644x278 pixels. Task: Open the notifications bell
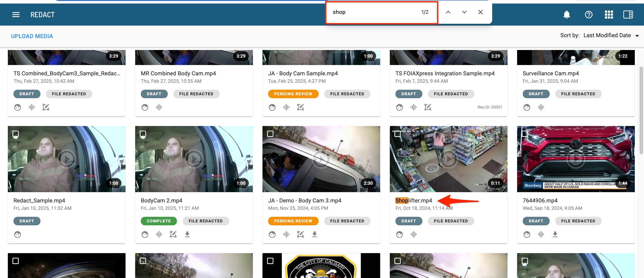pos(567,15)
